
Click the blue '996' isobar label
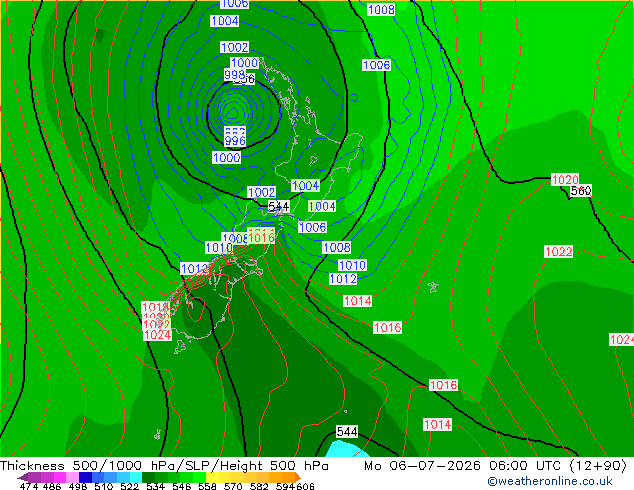(x=235, y=141)
